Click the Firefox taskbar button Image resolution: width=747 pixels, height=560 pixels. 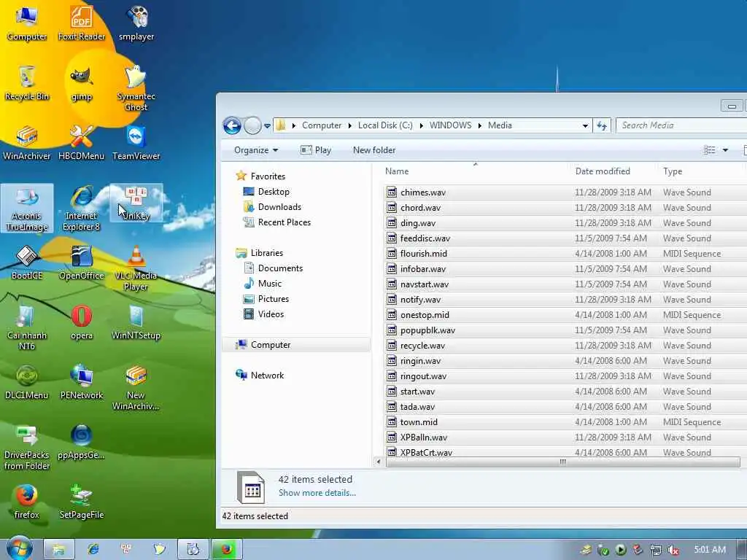click(x=227, y=550)
